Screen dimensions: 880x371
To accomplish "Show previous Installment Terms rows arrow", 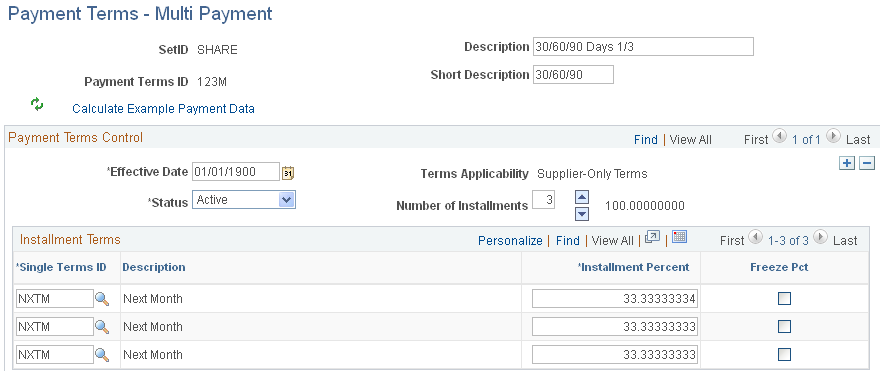I will tap(756, 237).
